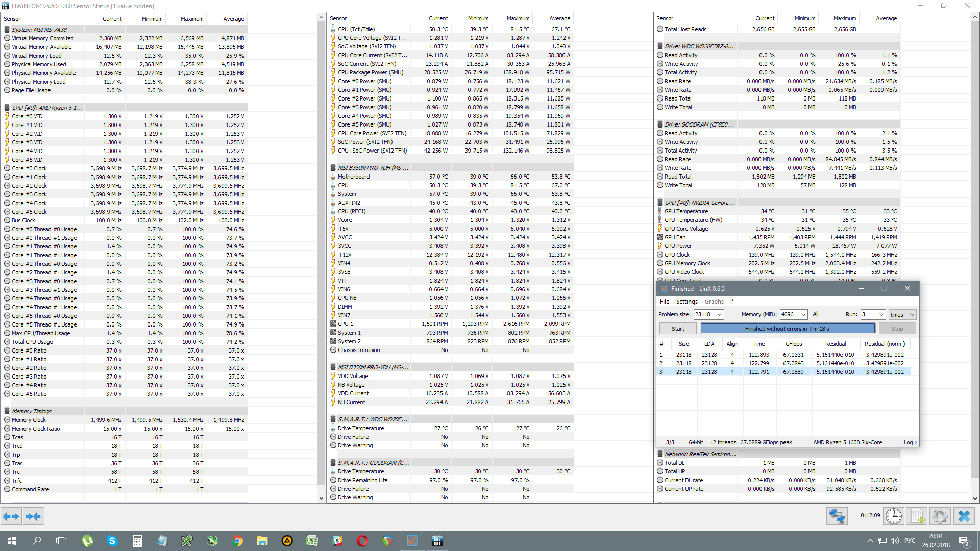
Task: Open the Run count dropdown
Action: point(880,315)
